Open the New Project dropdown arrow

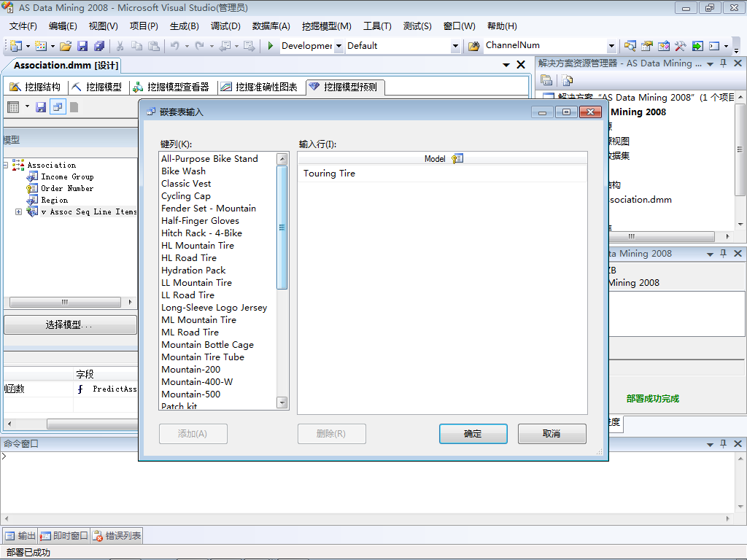28,46
